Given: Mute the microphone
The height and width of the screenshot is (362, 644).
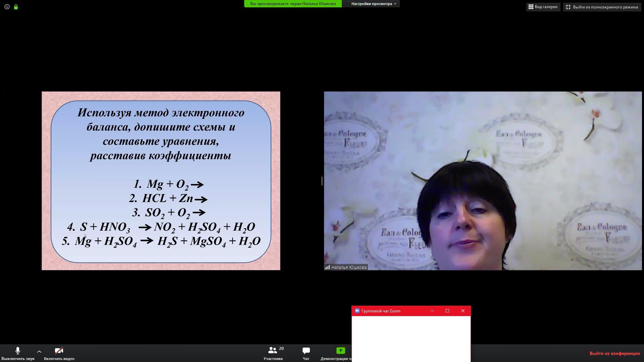Looking at the screenshot, I should (x=18, y=353).
